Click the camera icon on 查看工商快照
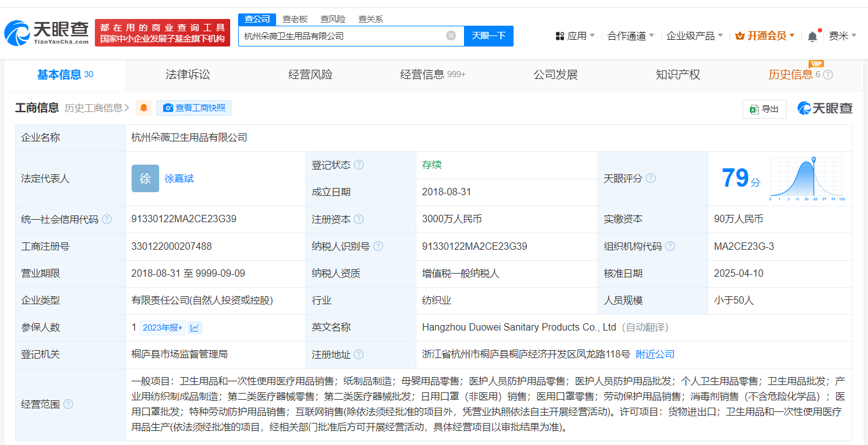The image size is (868, 445). tap(168, 108)
